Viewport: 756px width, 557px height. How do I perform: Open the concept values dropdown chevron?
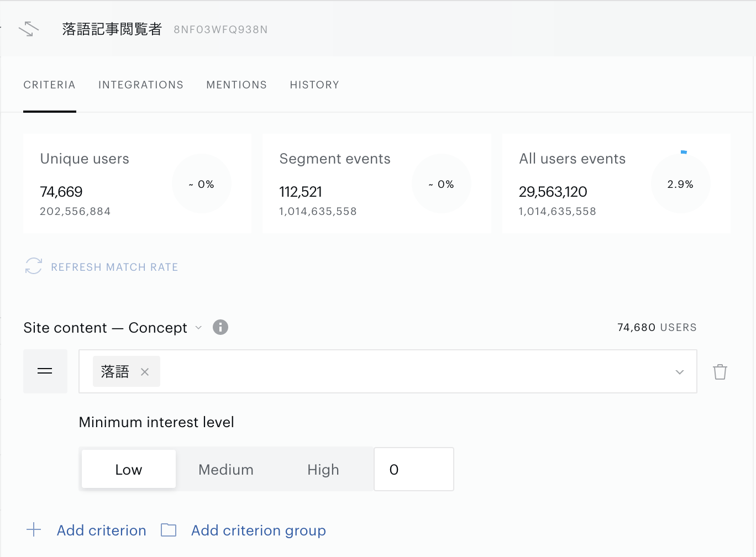click(680, 372)
